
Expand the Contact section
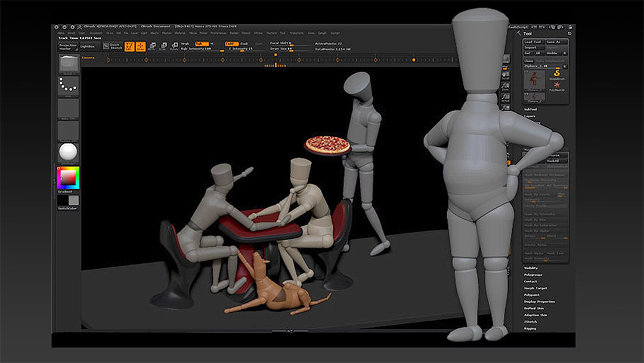pos(530,281)
